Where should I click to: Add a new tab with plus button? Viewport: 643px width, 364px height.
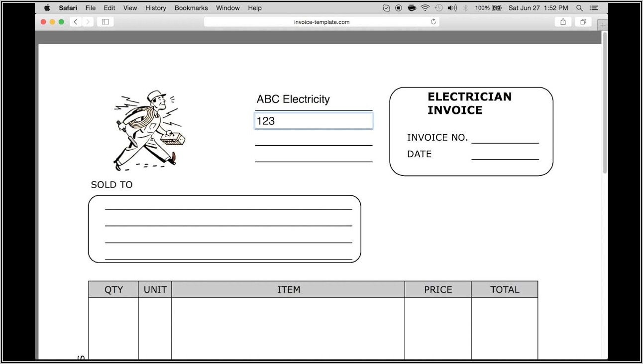[603, 25]
